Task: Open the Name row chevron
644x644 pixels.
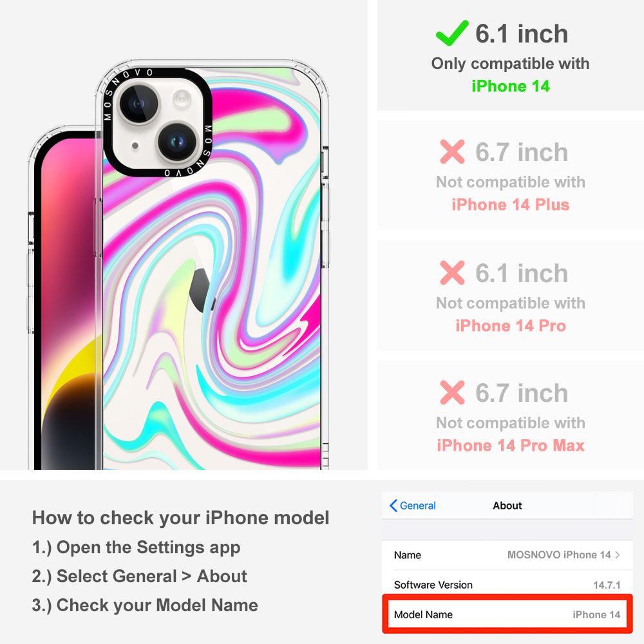Action: (618, 555)
